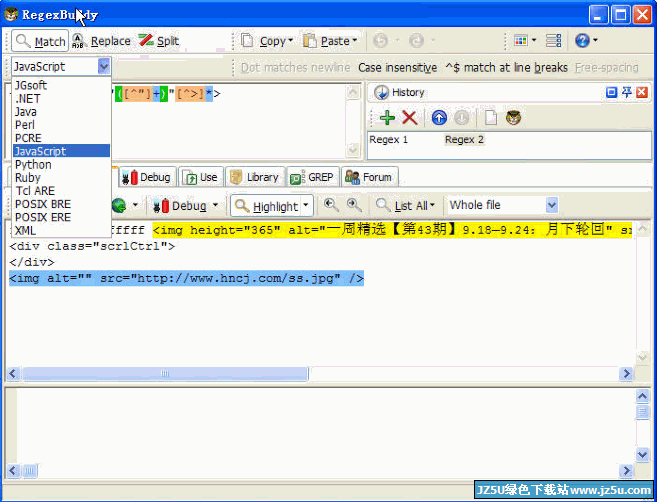Choose PCRE from the flavor list

[x=61, y=138]
